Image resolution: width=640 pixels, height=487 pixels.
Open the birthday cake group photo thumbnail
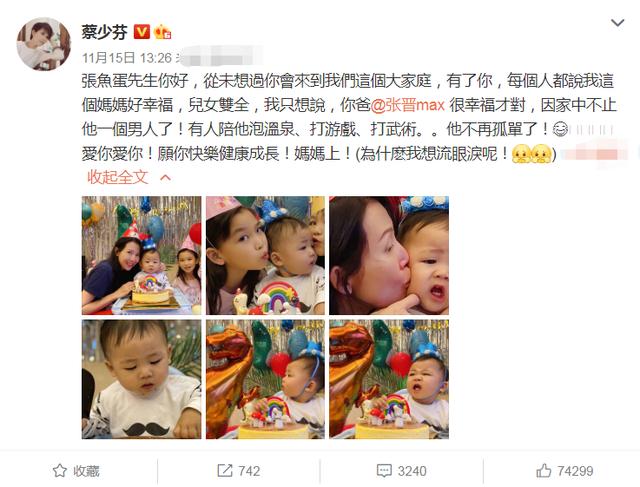[x=141, y=255]
